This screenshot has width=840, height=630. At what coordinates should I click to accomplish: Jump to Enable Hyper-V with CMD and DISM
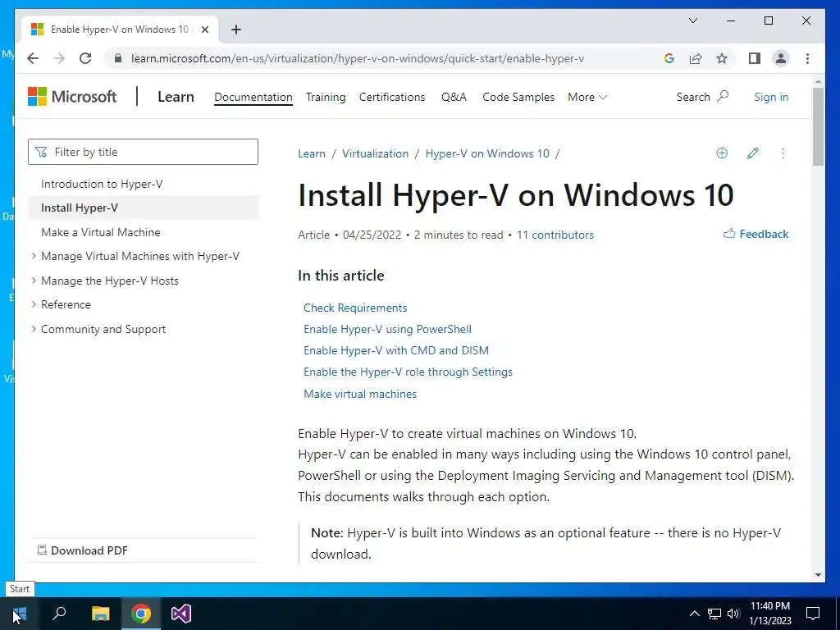coord(396,350)
